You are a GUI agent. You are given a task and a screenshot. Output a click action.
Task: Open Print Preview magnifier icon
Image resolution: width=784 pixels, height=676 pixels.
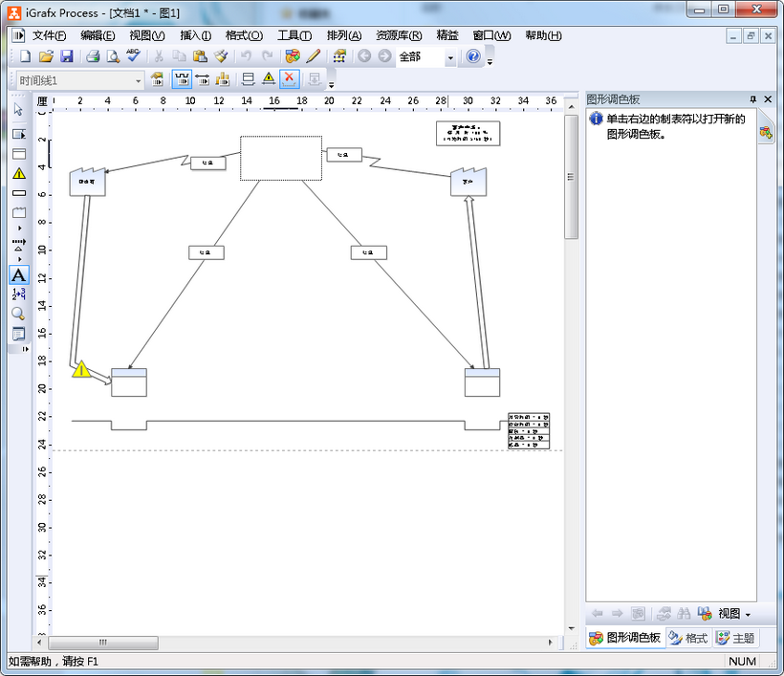[113, 56]
